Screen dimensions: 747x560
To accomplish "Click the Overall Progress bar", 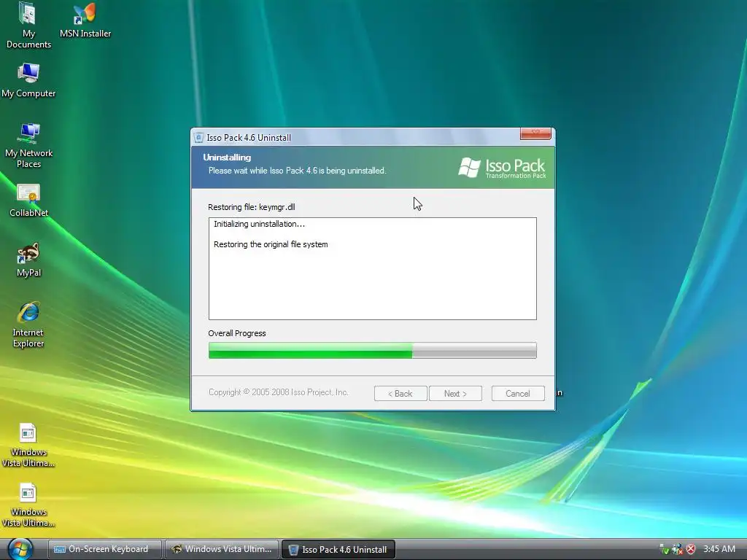I will (373, 350).
